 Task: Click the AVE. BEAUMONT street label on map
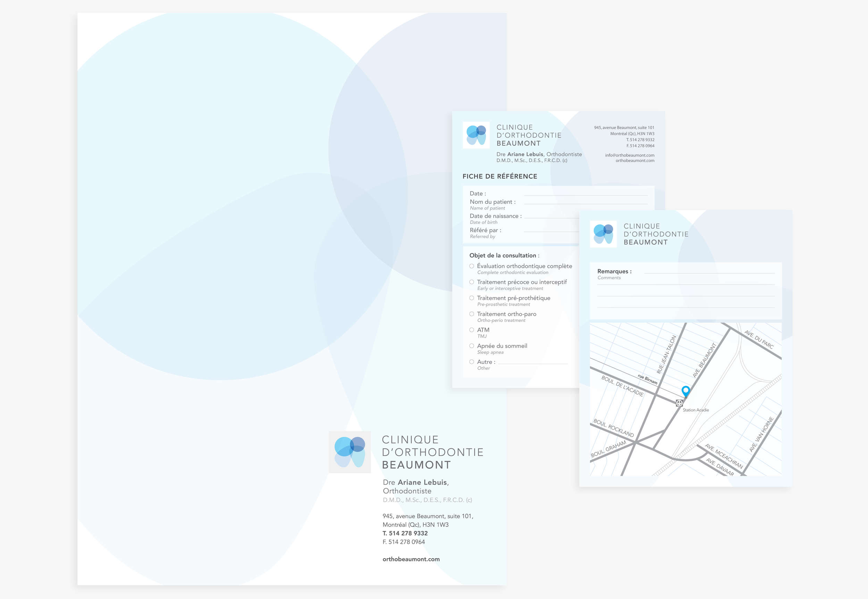click(x=705, y=360)
